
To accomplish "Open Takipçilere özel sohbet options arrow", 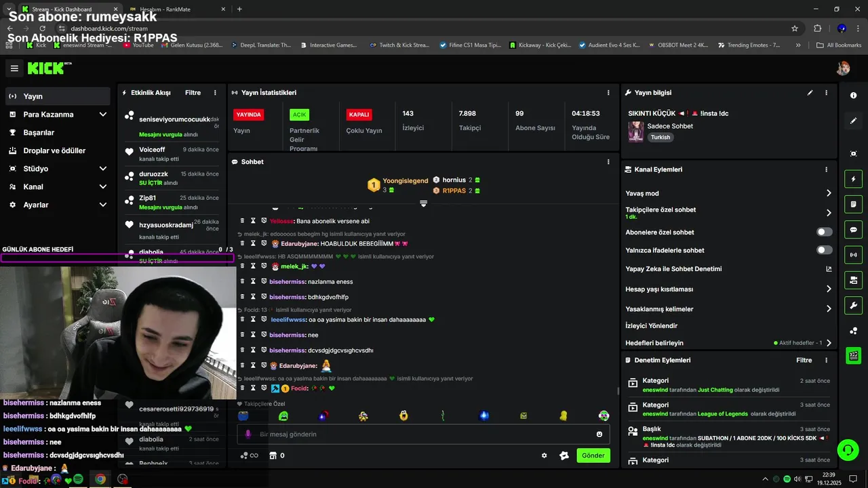I will (x=829, y=213).
